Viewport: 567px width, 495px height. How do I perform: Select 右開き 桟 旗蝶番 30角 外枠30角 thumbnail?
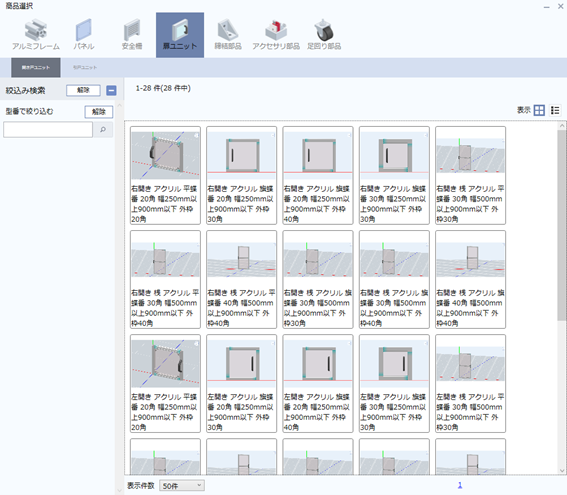click(318, 260)
